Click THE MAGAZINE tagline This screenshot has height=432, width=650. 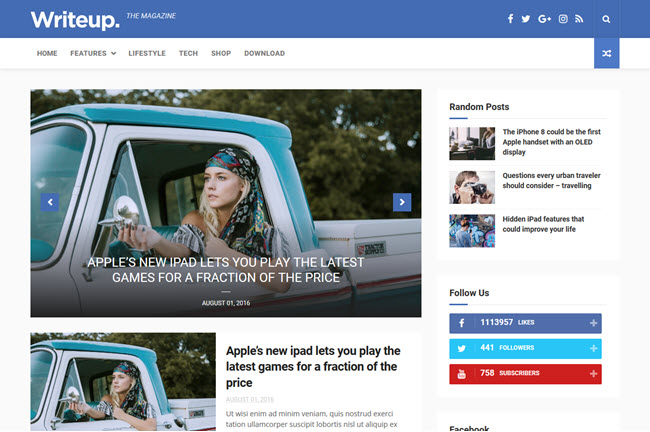click(x=151, y=16)
